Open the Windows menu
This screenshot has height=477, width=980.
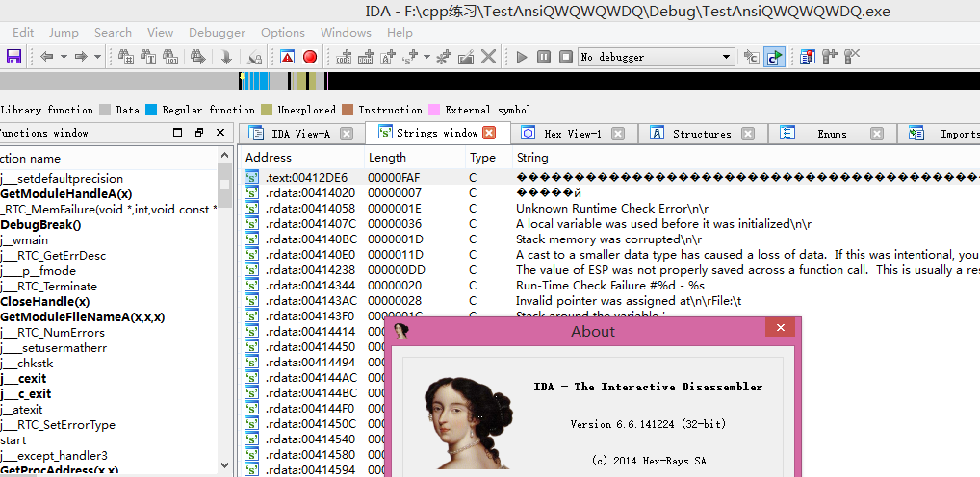click(346, 33)
